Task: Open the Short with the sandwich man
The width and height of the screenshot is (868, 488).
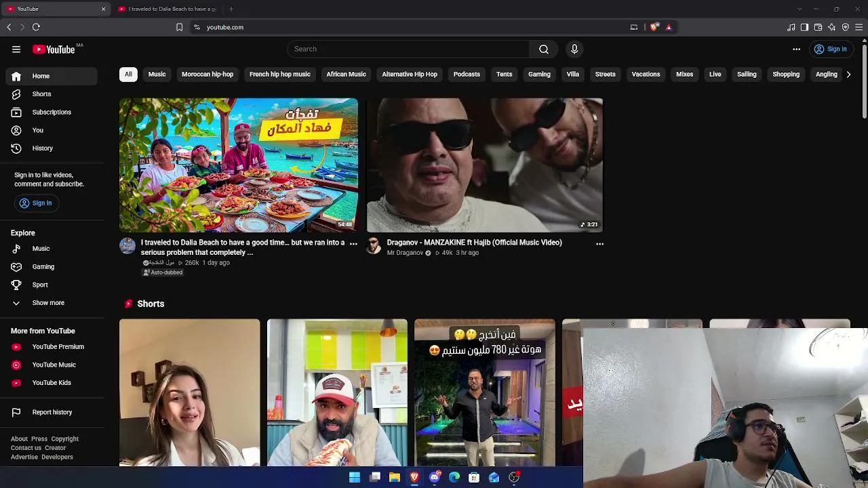Action: point(337,393)
